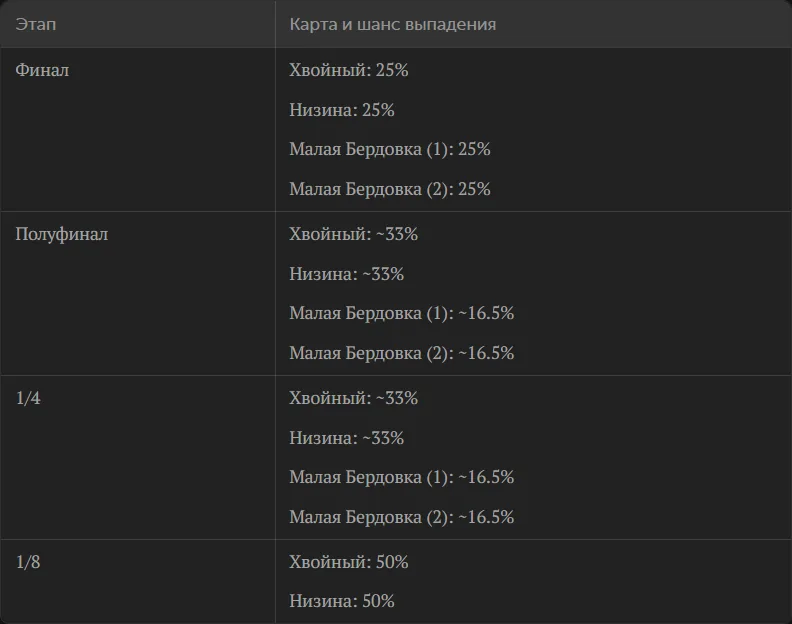
Task: Click Малая Бердовка (2): ~16.5% in 1/4 row
Action: click(x=402, y=517)
